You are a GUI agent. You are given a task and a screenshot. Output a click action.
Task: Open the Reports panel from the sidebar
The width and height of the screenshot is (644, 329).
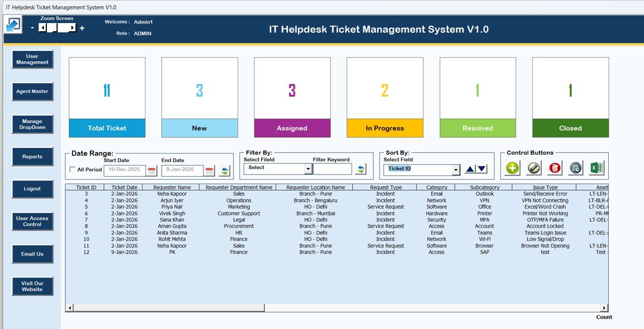[32, 156]
